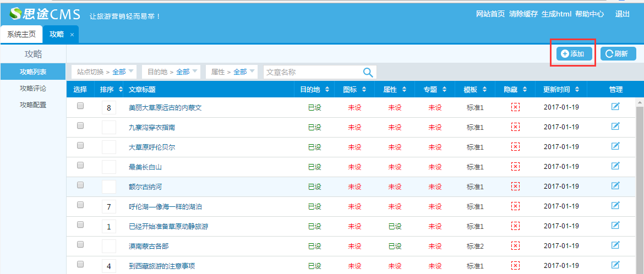Click the search magnifier icon

click(368, 72)
